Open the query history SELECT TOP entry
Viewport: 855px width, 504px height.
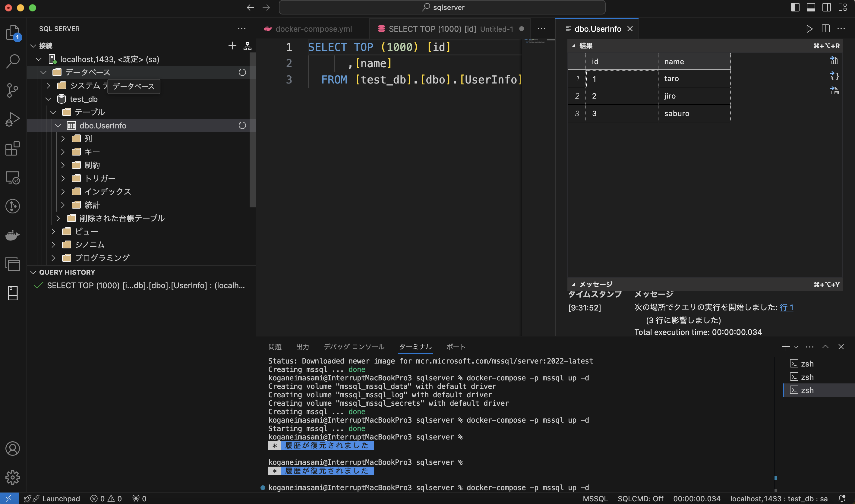(x=141, y=286)
